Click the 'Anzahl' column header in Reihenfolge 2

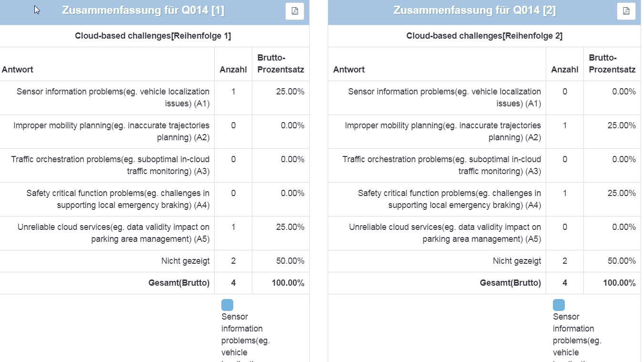coord(564,70)
